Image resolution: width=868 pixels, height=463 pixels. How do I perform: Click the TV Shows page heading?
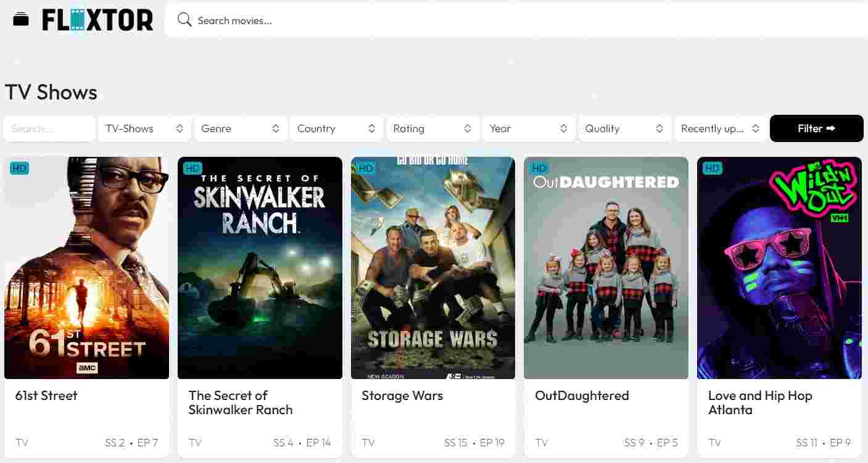point(51,93)
